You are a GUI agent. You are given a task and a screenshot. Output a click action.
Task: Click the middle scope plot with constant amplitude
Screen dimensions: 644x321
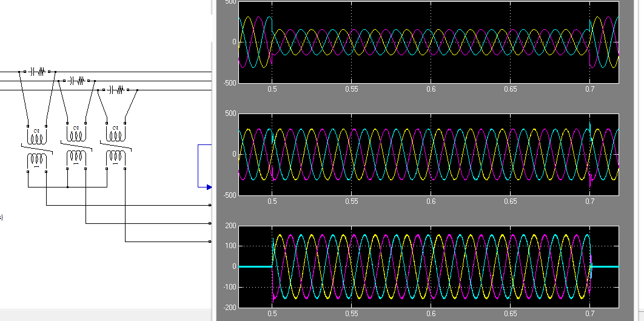pos(428,154)
